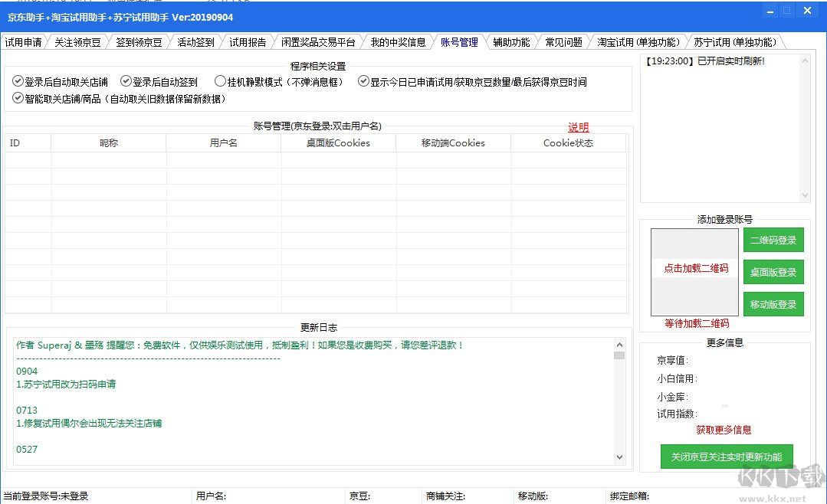827x504 pixels.
Task: Open the 试用申请 tab
Action: click(23, 43)
